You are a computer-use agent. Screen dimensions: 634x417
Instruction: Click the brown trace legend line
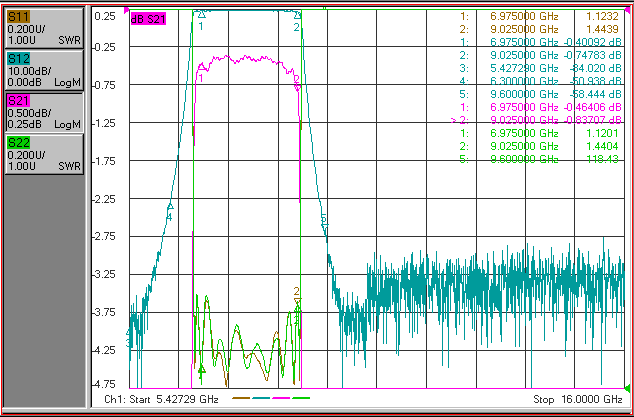[x=241, y=398]
